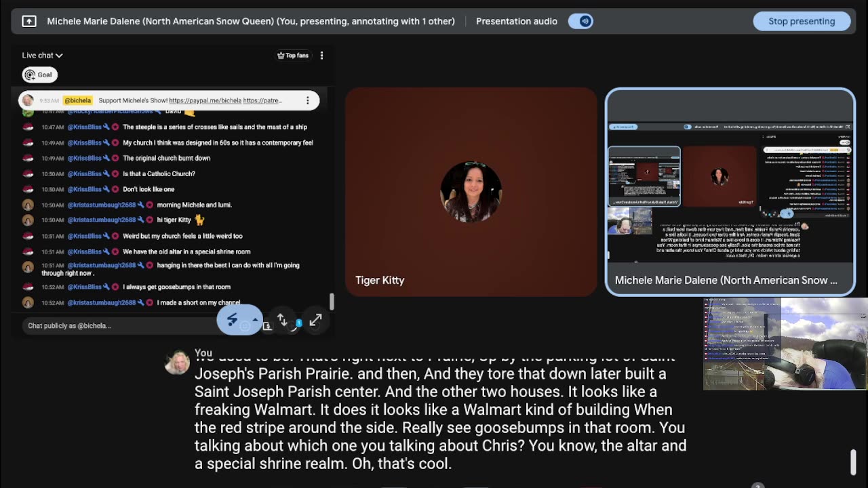Click the captions panel scrollbar handle
Image resolution: width=868 pixels, height=488 pixels.
tap(853, 462)
